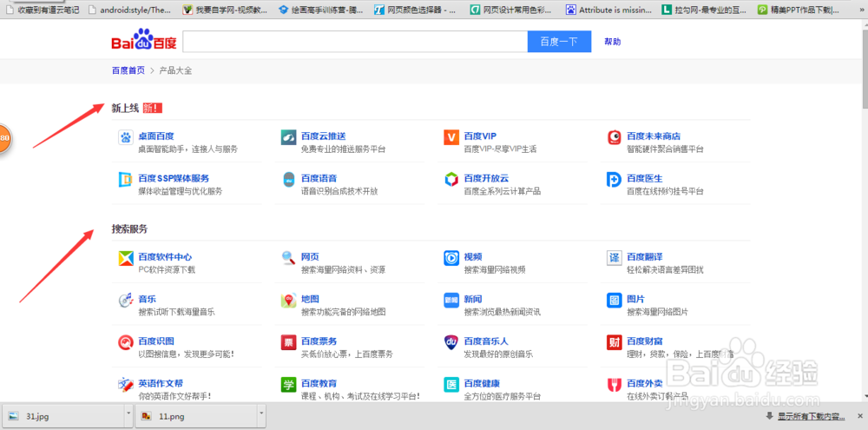Click the 百度翻译 icon

point(615,258)
